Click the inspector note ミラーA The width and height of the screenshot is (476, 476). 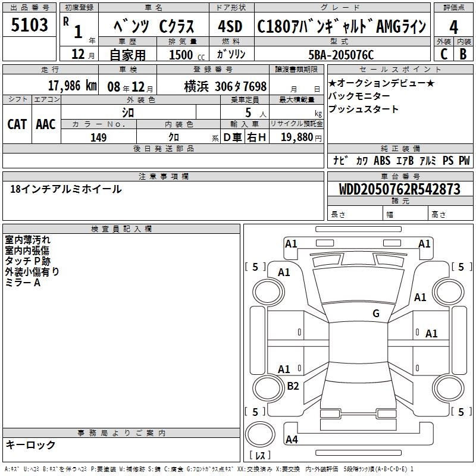coord(23,283)
